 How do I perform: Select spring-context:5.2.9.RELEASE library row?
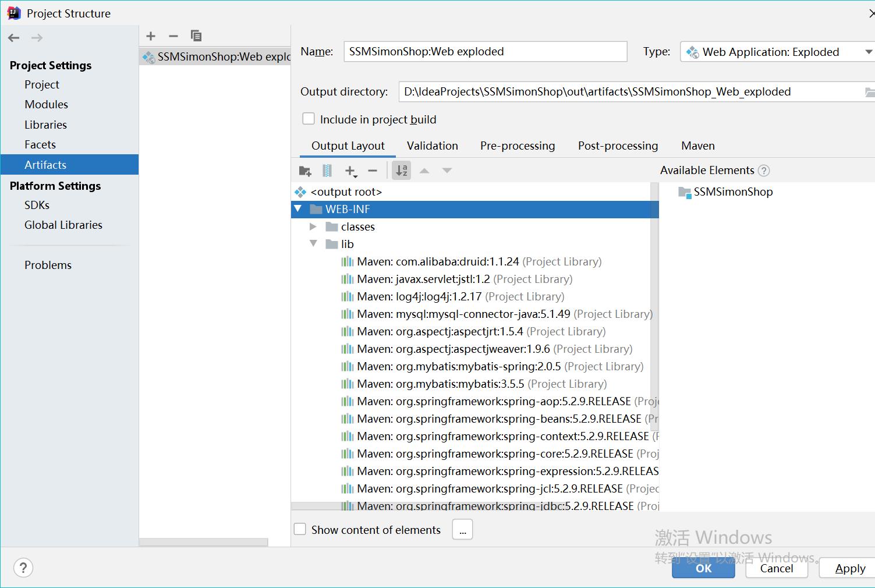474,436
